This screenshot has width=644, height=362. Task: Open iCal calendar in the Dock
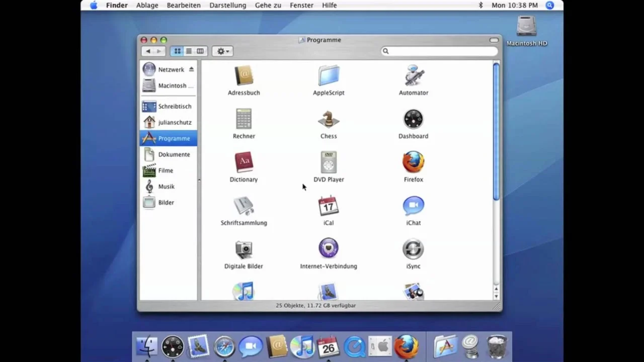[329, 346]
